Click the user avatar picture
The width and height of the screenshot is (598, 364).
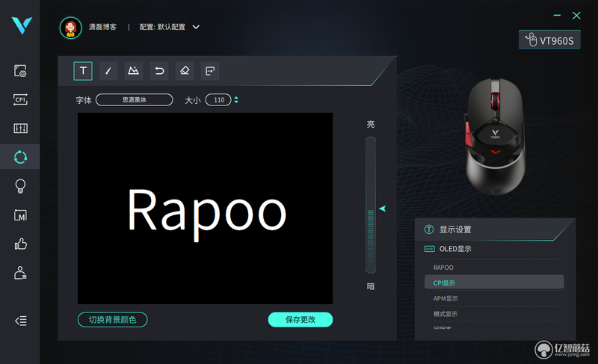point(70,28)
